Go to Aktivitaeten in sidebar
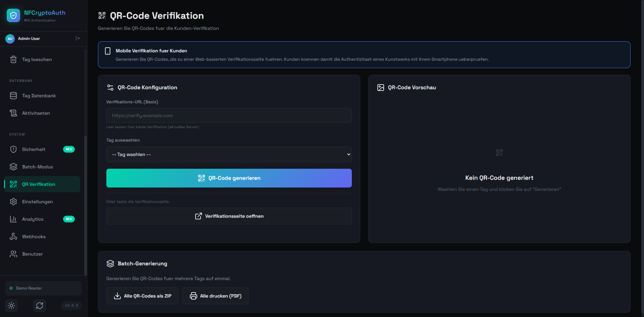This screenshot has height=317, width=644. [x=36, y=113]
